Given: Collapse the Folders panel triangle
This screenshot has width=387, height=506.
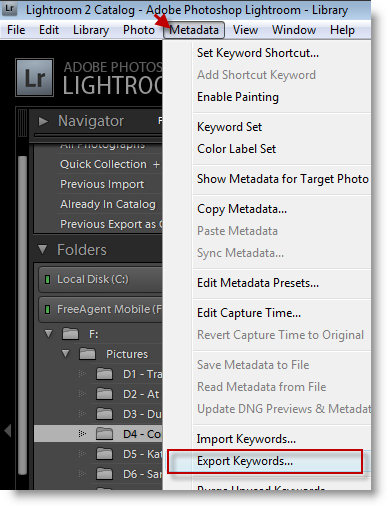Looking at the screenshot, I should click(x=43, y=250).
